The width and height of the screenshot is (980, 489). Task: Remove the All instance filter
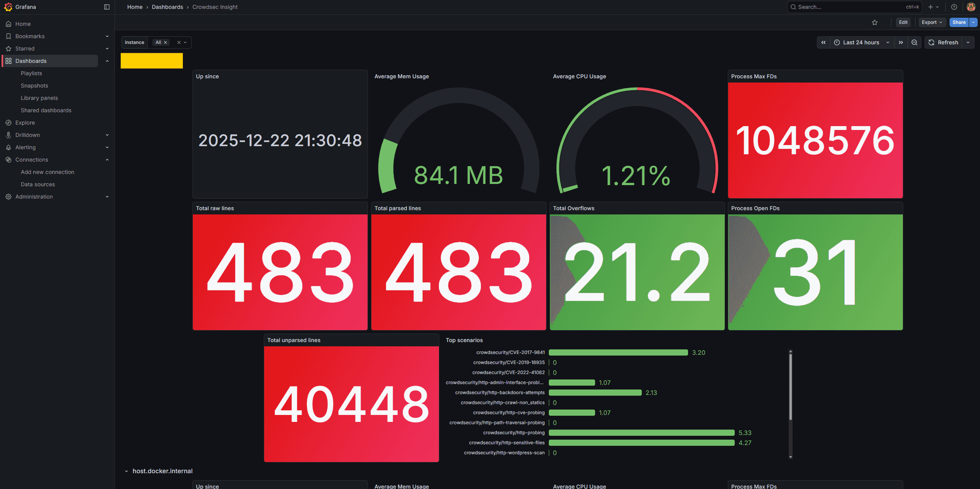[165, 42]
